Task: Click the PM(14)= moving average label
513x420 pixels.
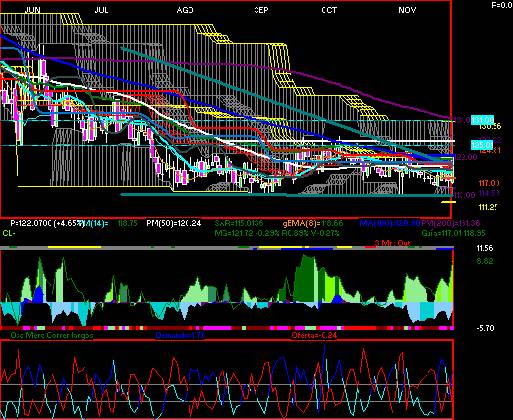Action: 95,223
